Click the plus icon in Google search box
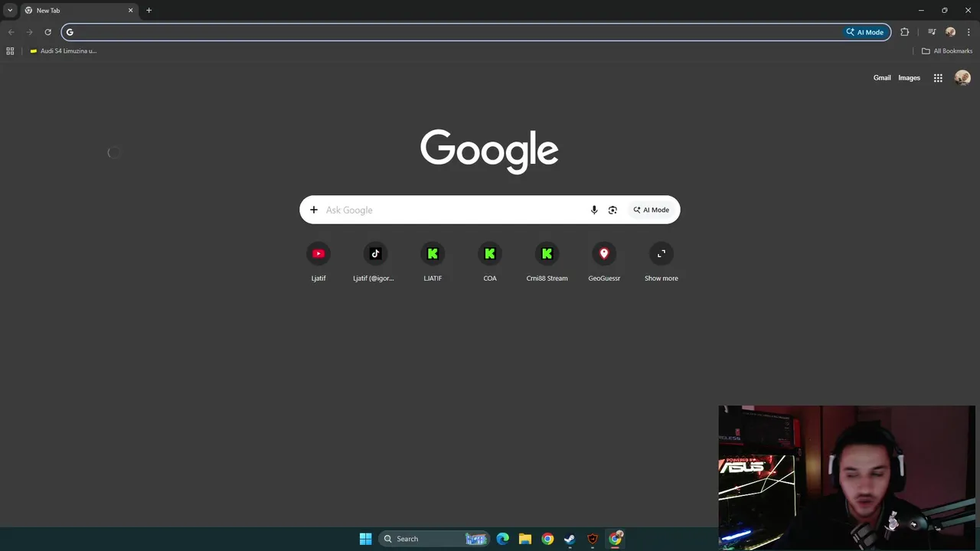 pos(314,210)
